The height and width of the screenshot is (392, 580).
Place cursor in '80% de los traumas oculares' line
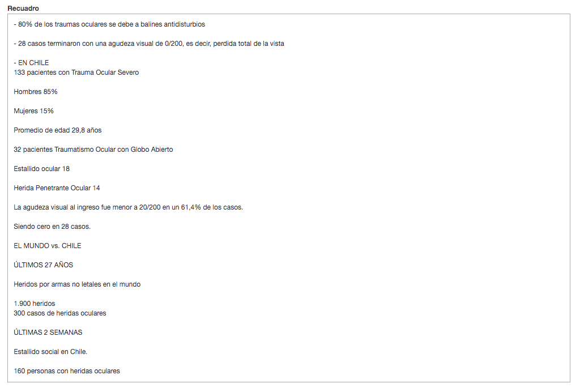click(x=109, y=24)
